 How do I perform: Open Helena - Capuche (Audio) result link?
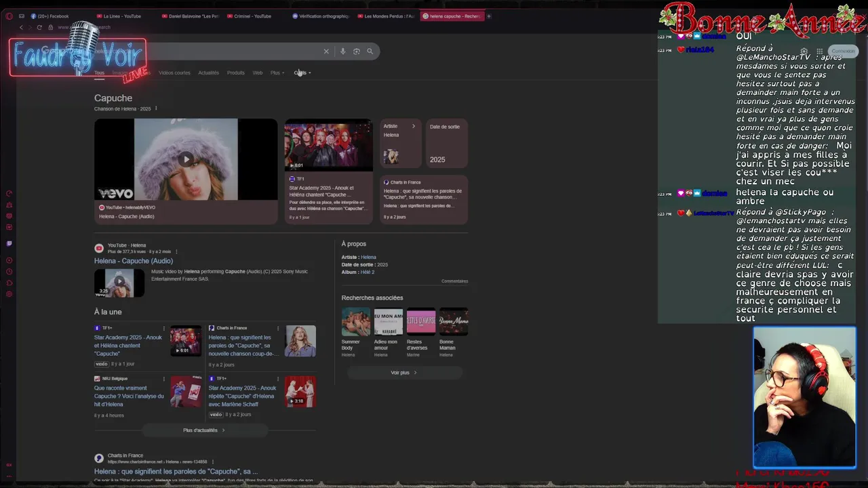pyautogui.click(x=134, y=261)
